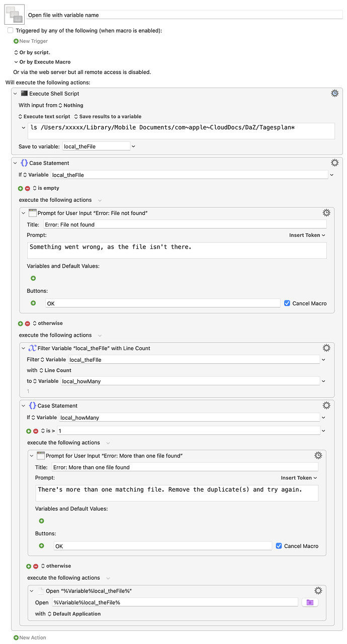Open gear menu of Filter Variable action
Screen dimensions: 347x644
(x=326, y=348)
